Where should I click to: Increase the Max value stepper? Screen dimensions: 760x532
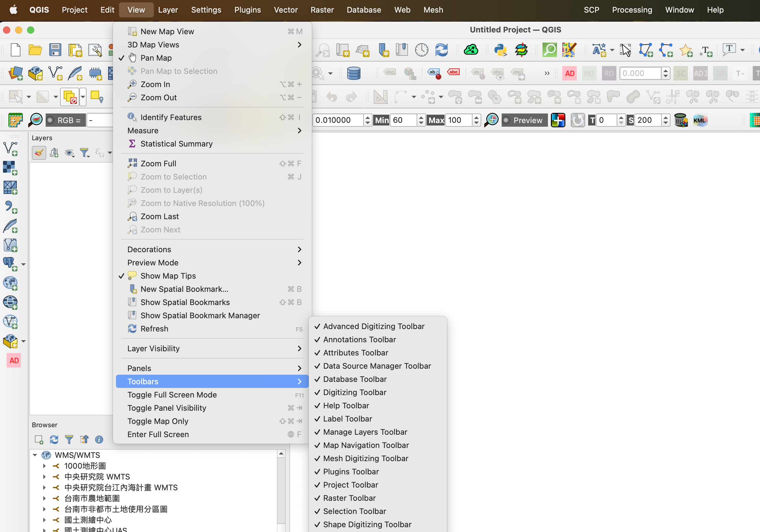(476, 117)
